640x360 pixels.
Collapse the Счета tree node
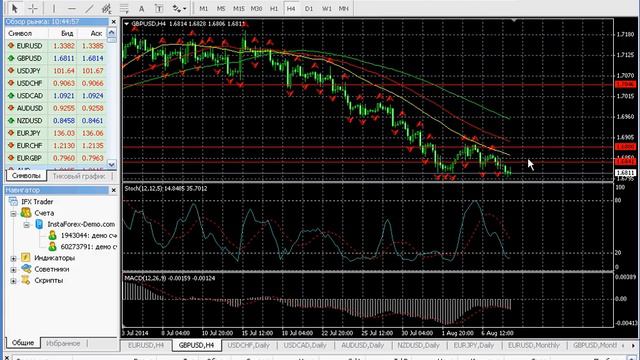click(13, 213)
